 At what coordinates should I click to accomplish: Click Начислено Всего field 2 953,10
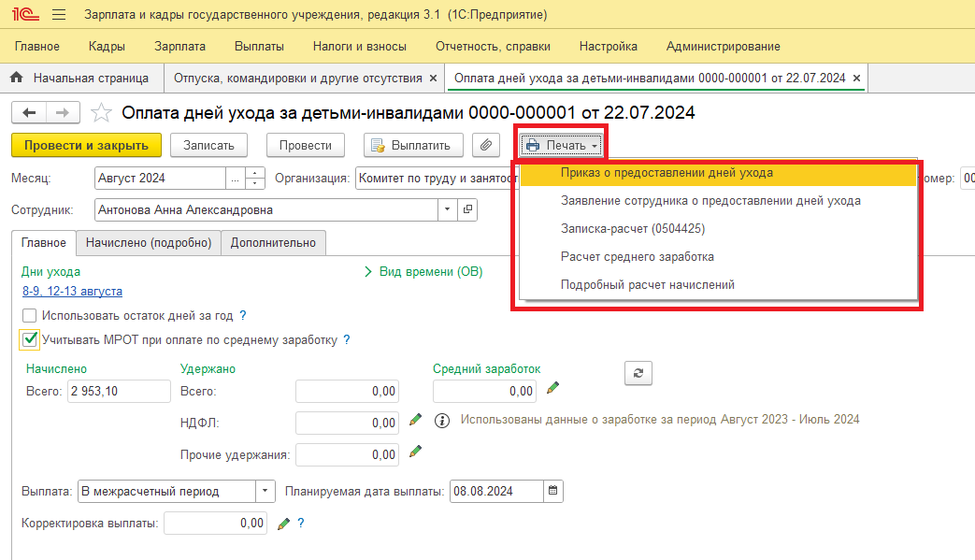(x=119, y=391)
